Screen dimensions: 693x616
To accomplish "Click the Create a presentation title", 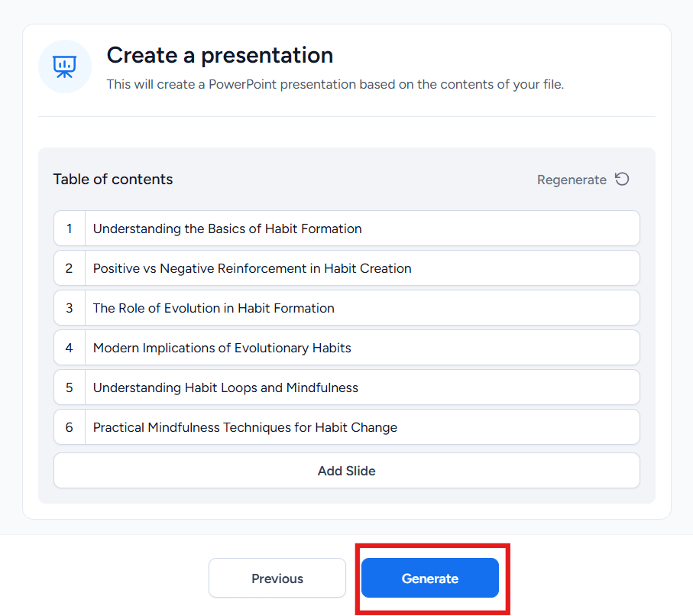I will click(219, 56).
